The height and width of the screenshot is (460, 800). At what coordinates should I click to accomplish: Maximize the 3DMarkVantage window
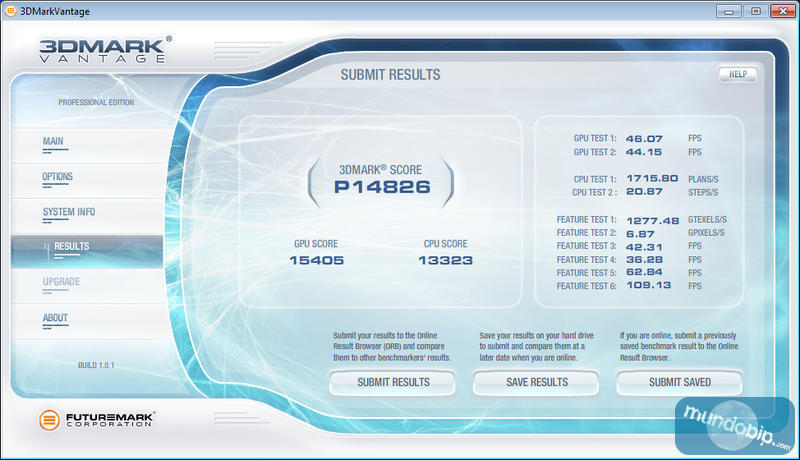(x=756, y=11)
